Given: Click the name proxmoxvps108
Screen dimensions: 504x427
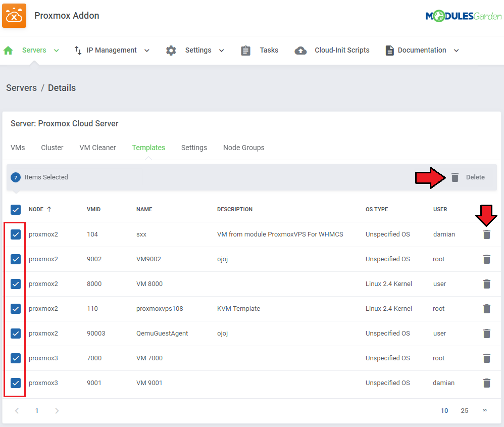Looking at the screenshot, I should [x=160, y=309].
